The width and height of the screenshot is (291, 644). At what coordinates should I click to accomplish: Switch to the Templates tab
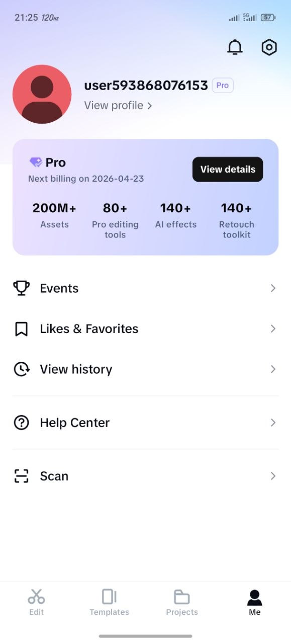click(109, 602)
